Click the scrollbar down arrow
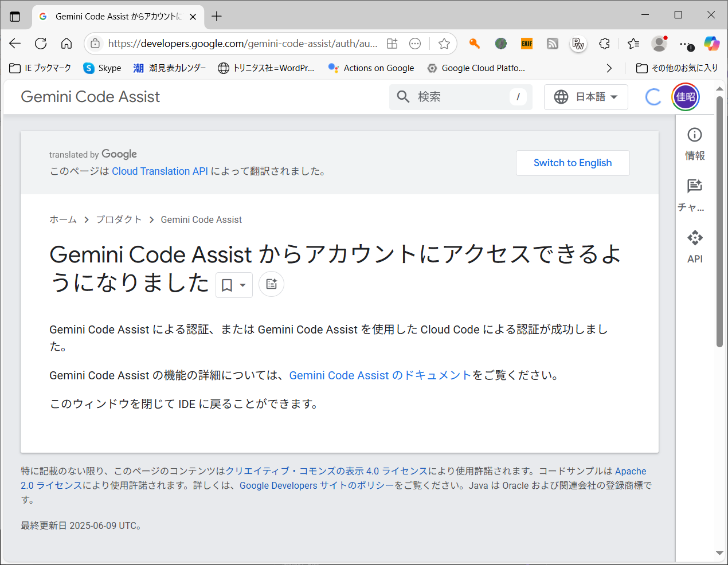728x565 pixels. point(719,553)
